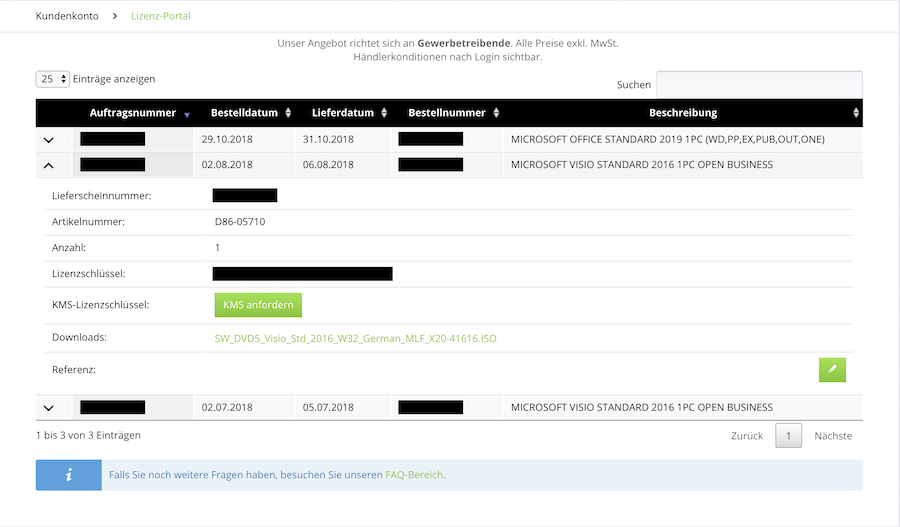
Task: Collapse the expanded Visio order from 02.08.2018
Action: click(x=48, y=165)
